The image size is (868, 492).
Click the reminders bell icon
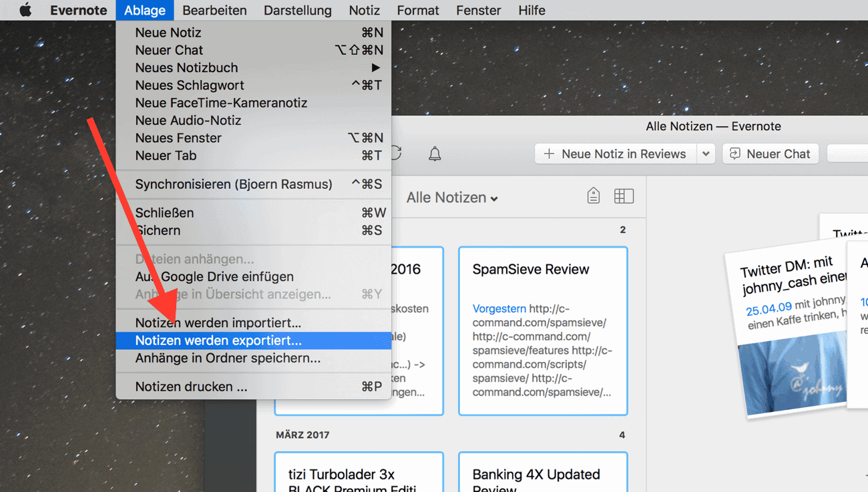(435, 154)
